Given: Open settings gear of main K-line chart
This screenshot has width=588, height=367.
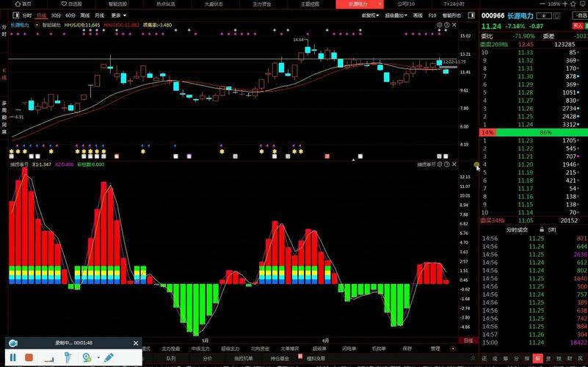Looking at the screenshot, I should click(440, 24).
